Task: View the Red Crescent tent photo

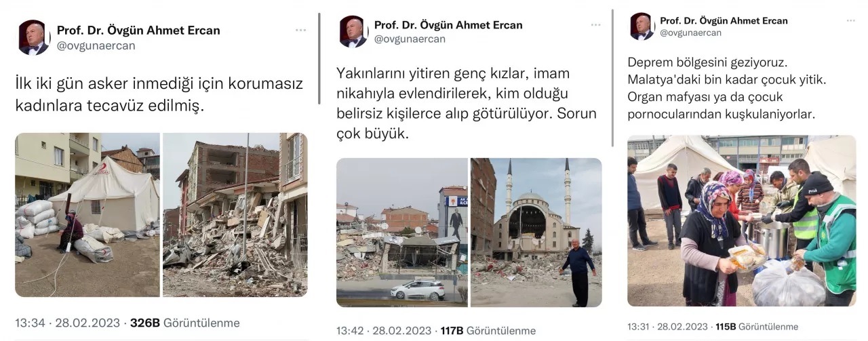Action: 87,215
